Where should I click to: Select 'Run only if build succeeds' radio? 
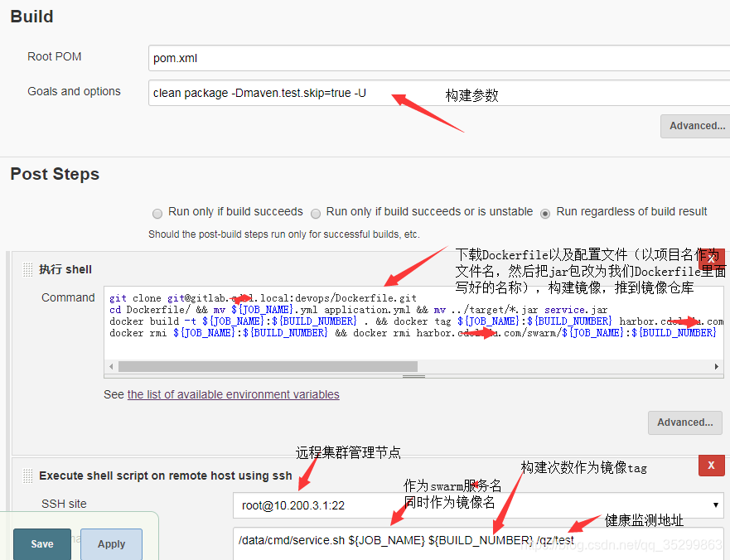157,213
